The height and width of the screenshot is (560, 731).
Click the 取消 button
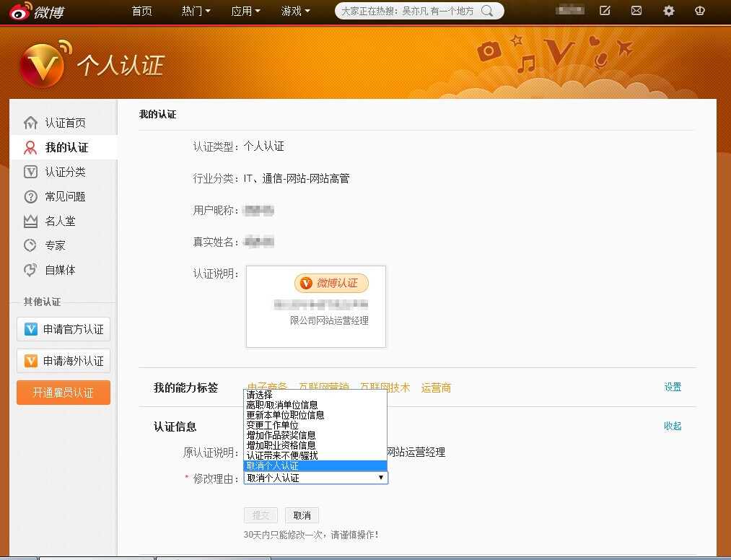pos(302,515)
